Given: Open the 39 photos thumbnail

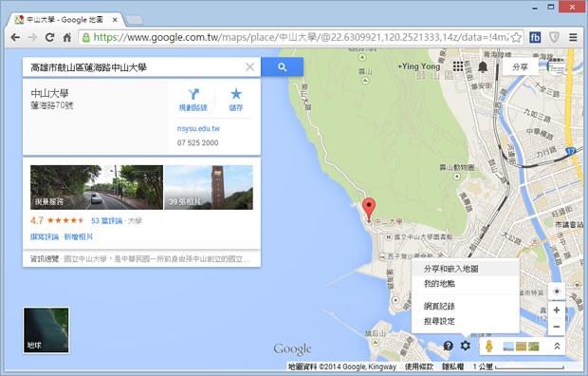Looking at the screenshot, I should click(209, 187).
